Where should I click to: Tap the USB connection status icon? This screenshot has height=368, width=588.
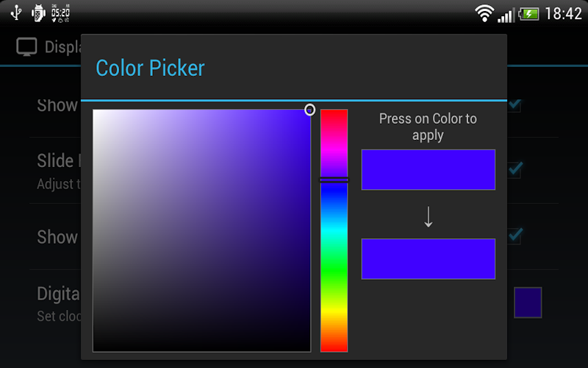[x=16, y=13]
